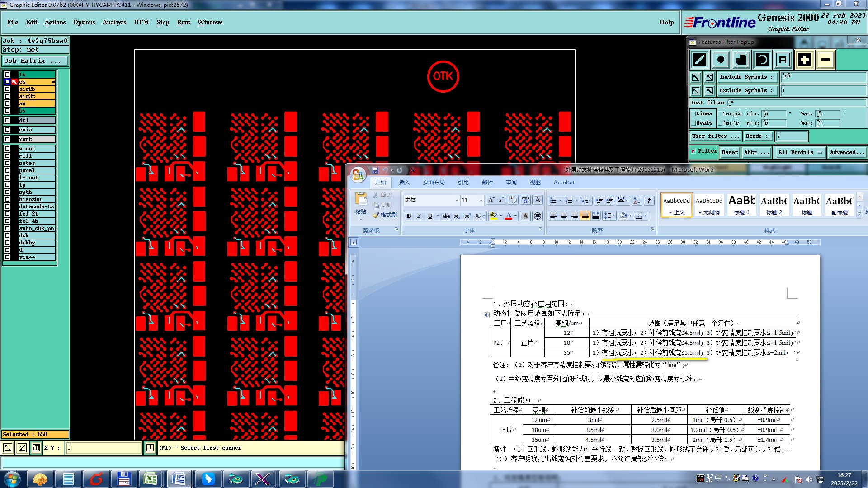Viewport: 868px width, 488px height.
Task: Click bold formatting in Word ribbon
Action: click(x=409, y=216)
